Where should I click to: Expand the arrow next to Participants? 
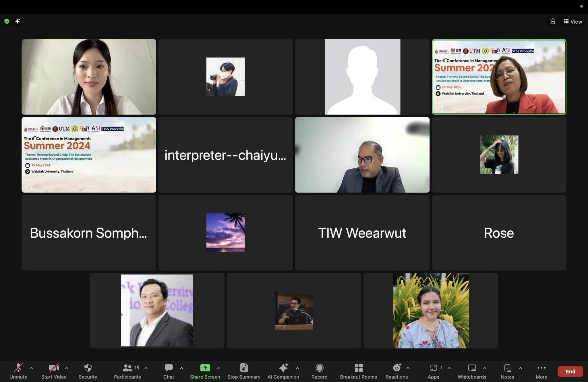pos(146,368)
